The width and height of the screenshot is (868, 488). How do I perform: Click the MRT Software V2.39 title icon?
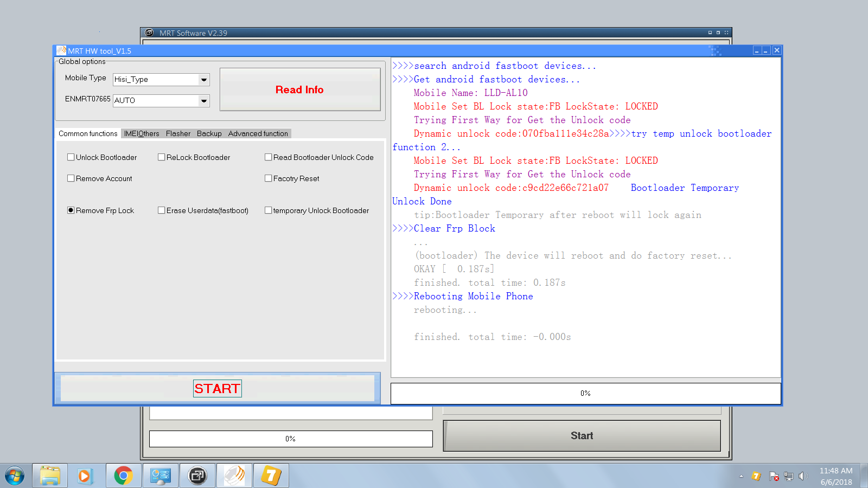149,33
